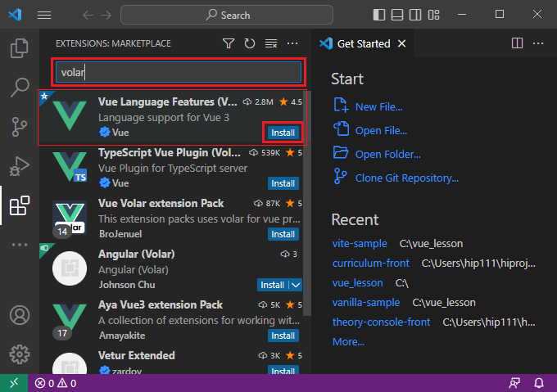Select the Vue Volar extension Pack title

tap(161, 203)
